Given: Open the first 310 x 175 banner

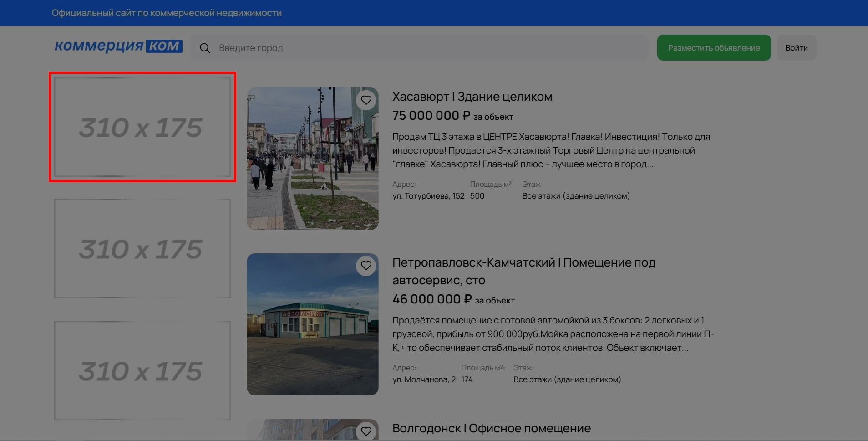Looking at the screenshot, I should point(142,127).
